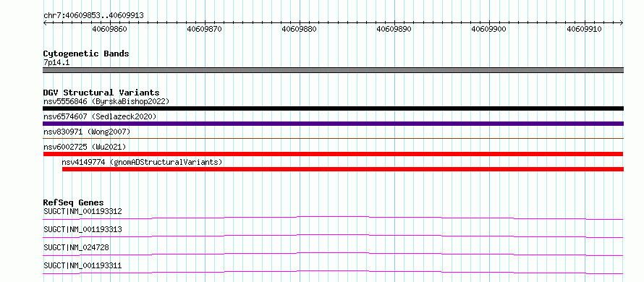Open variant nsv6574607 (Sedlazeck2020) label
This screenshot has height=282, width=644.
click(x=100, y=116)
